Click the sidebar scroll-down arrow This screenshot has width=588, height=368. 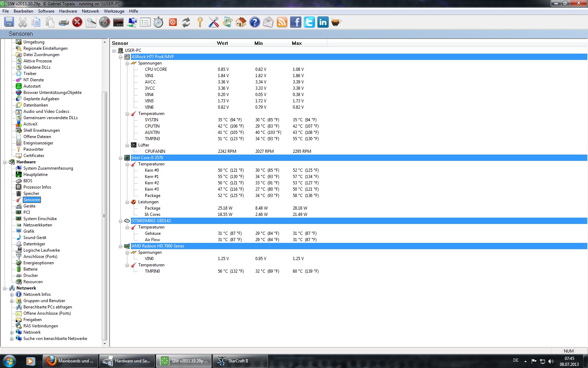[104, 344]
